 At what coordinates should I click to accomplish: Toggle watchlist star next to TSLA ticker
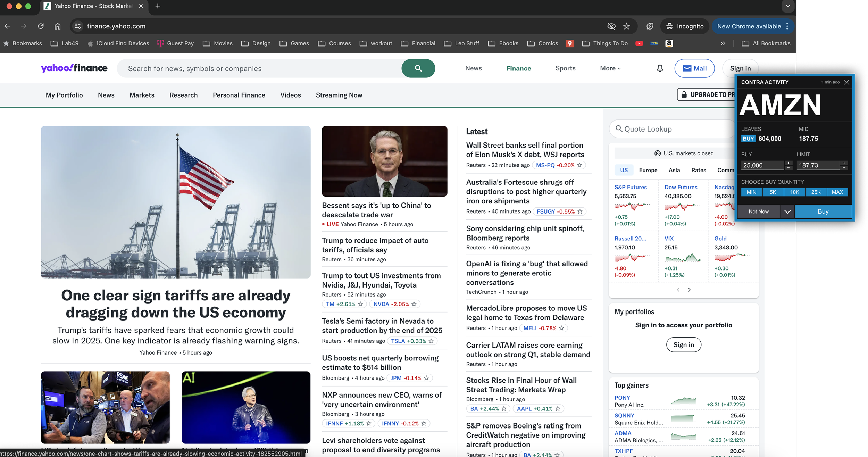[x=431, y=341]
